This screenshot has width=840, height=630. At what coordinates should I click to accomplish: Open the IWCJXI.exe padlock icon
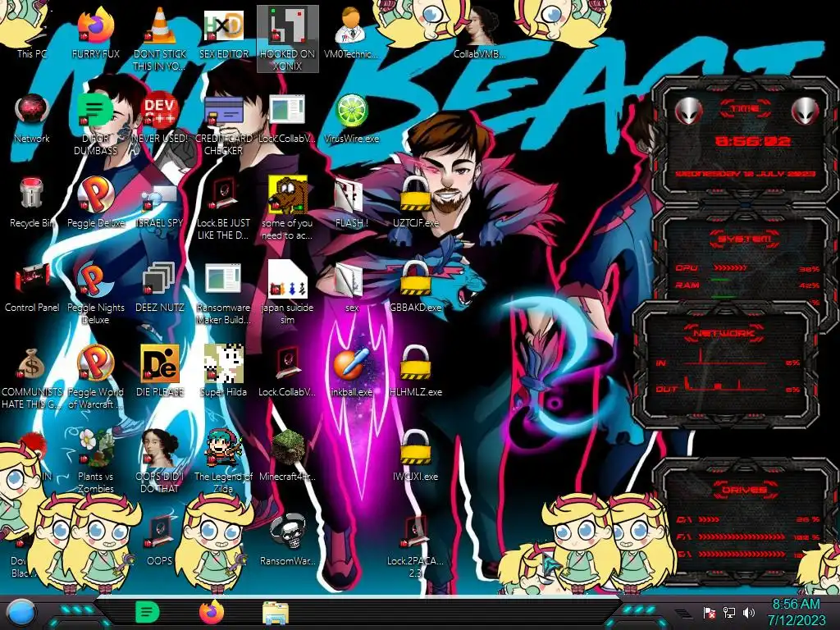coord(415,455)
